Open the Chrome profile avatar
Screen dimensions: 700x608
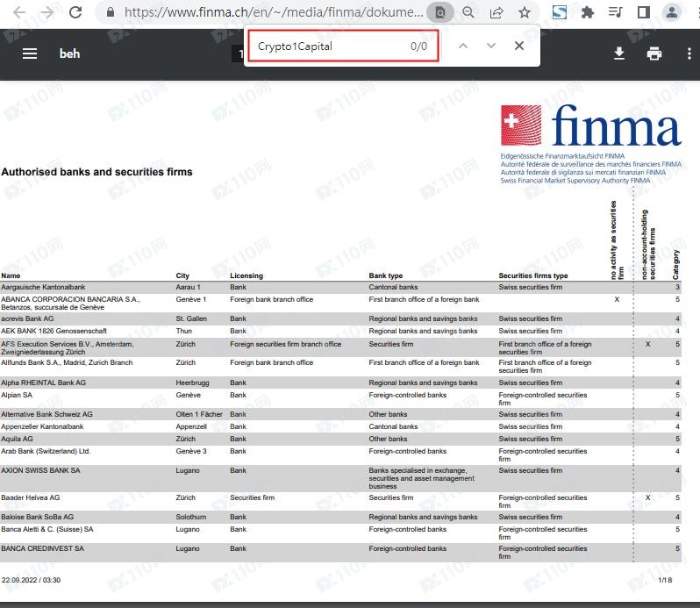click(671, 13)
